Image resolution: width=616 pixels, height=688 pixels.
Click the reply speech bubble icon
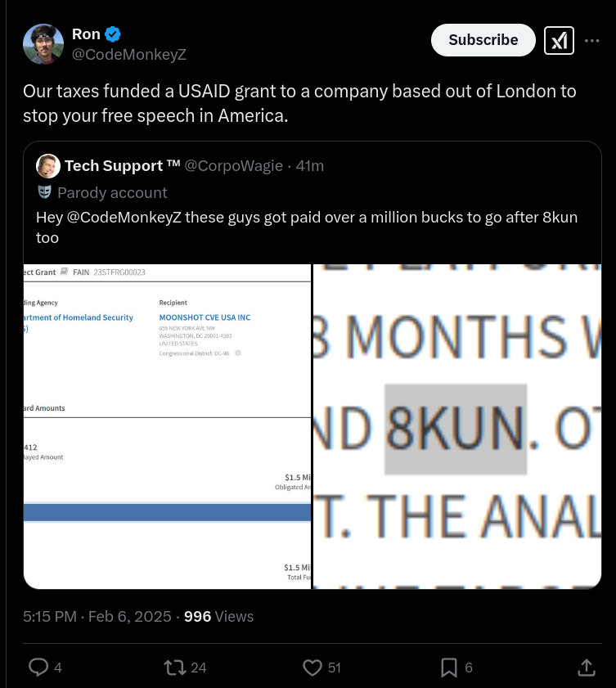[38, 668]
